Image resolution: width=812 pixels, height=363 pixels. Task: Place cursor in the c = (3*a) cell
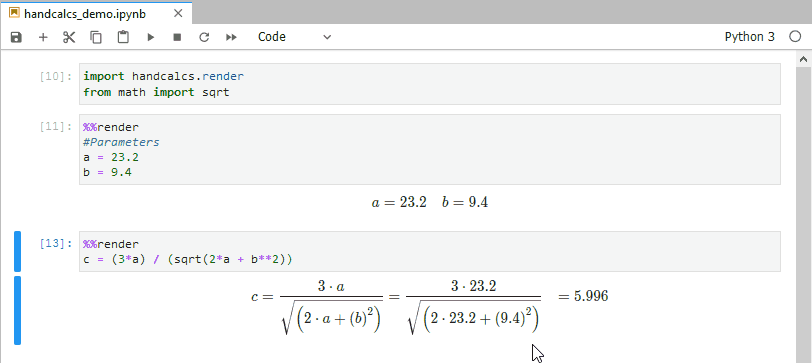(x=429, y=252)
